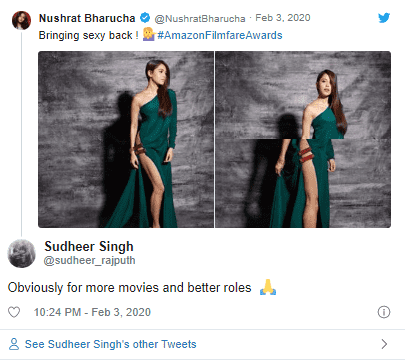Click the folded hands emoji in reply
This screenshot has height=360, width=405.
(x=268, y=287)
